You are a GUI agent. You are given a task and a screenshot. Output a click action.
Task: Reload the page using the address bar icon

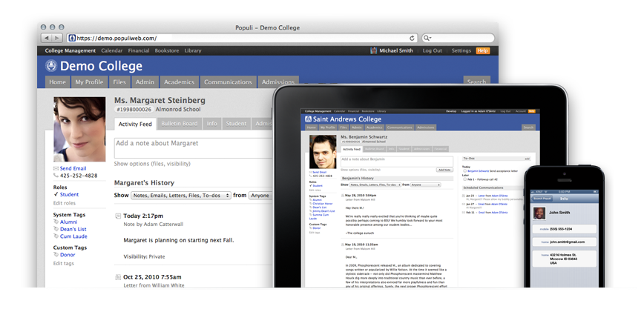click(x=413, y=37)
